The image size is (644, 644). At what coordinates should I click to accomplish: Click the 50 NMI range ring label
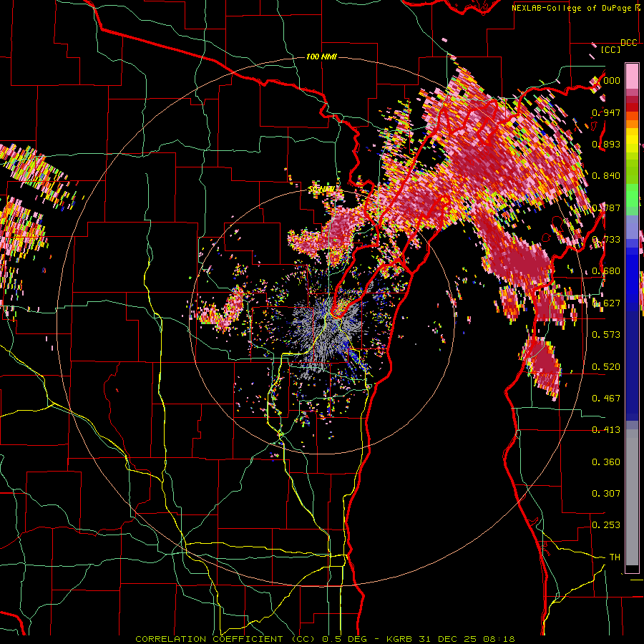[321, 190]
